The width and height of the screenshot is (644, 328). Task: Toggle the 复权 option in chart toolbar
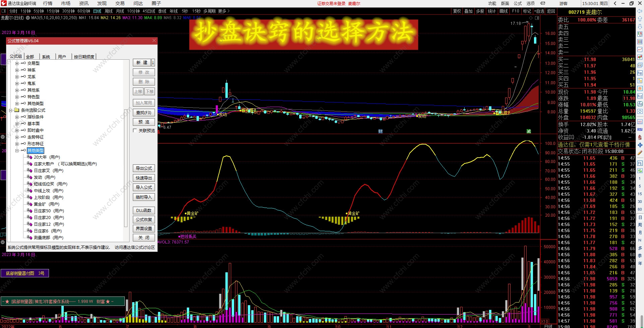pyautogui.click(x=457, y=11)
